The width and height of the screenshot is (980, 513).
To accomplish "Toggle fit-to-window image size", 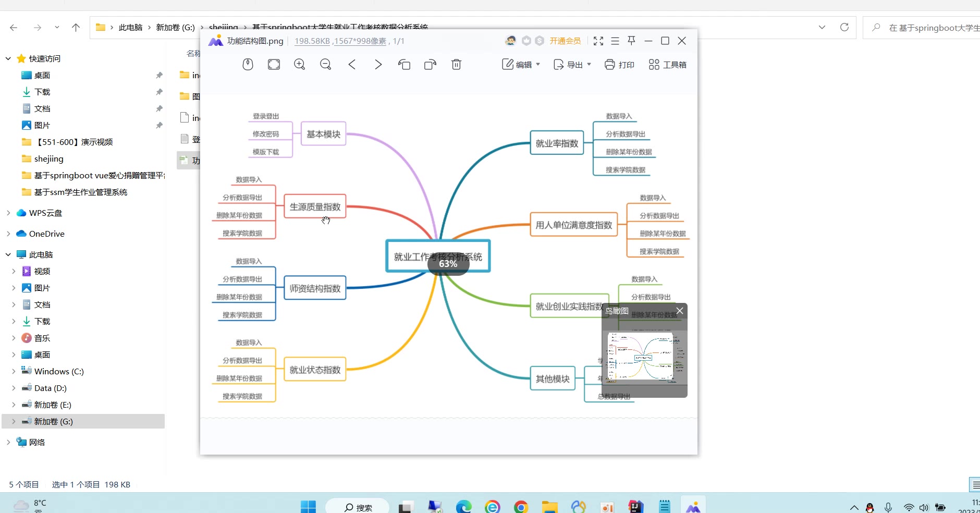I will [x=274, y=65].
